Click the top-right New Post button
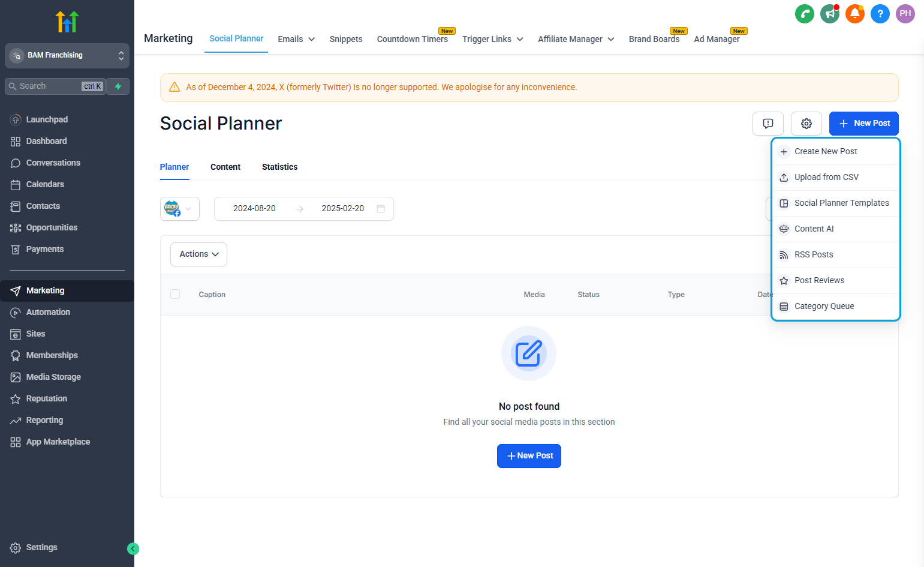Image resolution: width=924 pixels, height=567 pixels. tap(863, 124)
